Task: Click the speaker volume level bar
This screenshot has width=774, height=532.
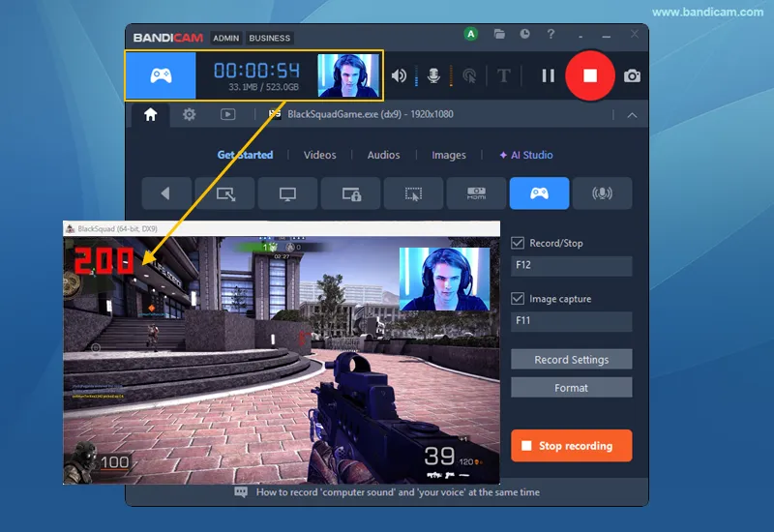Action: [x=417, y=75]
